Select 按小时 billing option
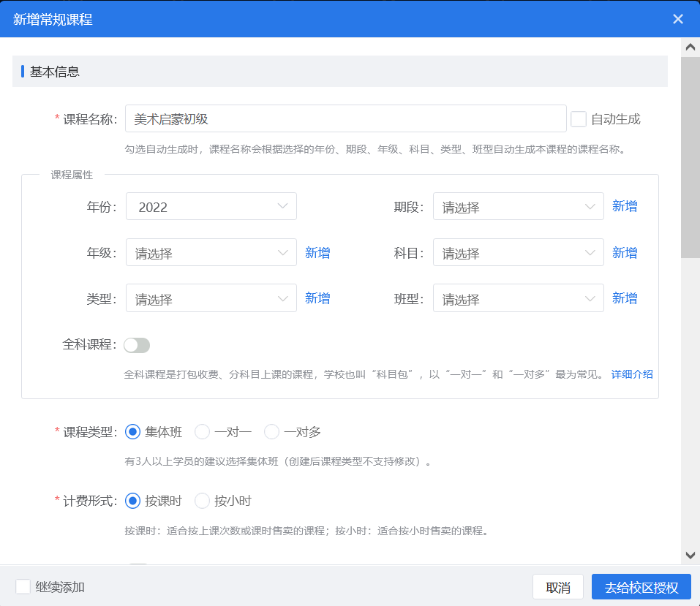 [202, 501]
